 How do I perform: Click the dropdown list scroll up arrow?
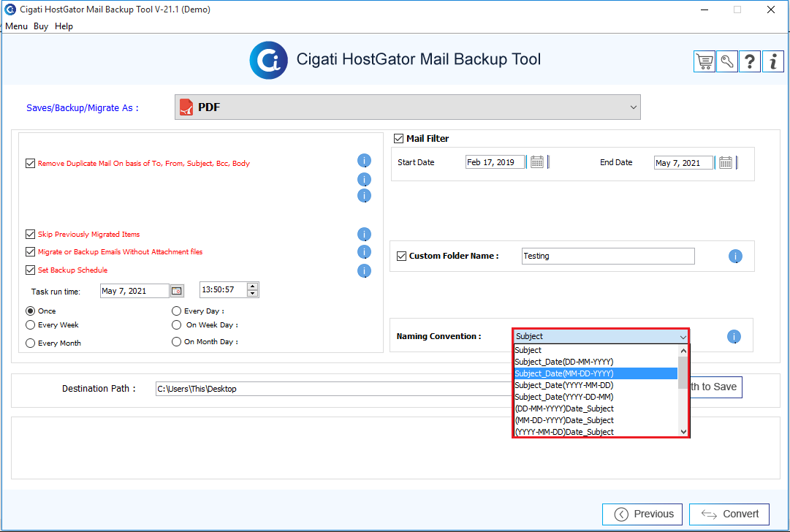(683, 351)
